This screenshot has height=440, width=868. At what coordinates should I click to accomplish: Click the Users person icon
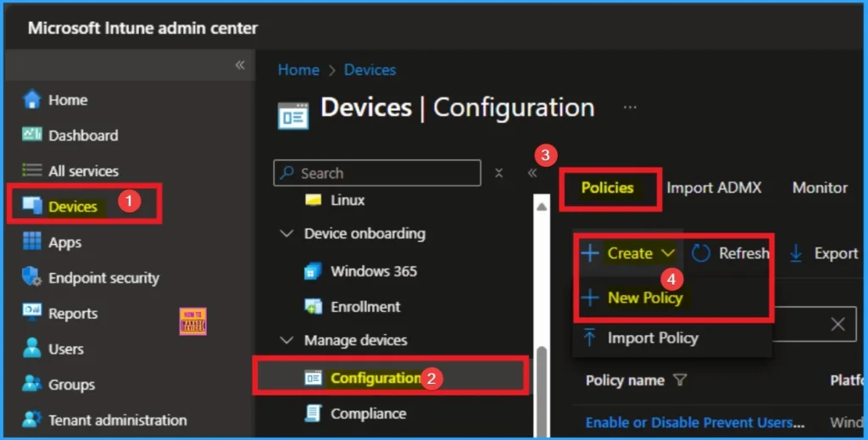[31, 348]
